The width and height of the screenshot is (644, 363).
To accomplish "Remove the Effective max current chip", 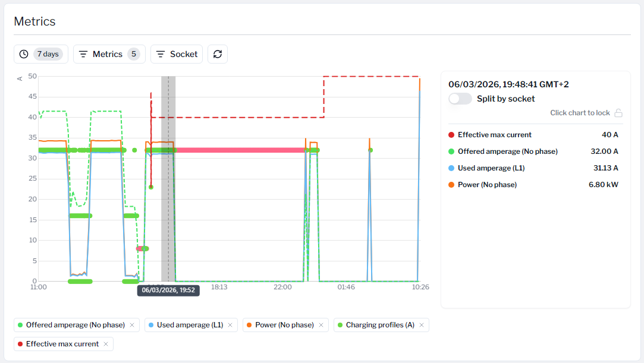I will (x=106, y=344).
